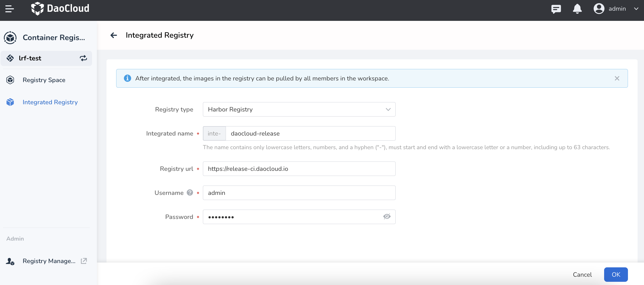Click the Password input field
The width and height of the screenshot is (644, 285).
click(299, 217)
